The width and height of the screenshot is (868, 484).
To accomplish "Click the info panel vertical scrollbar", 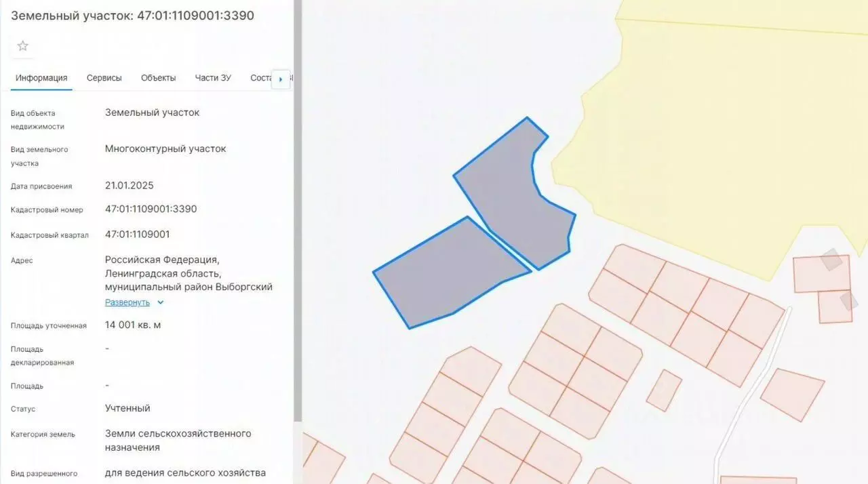I will [297, 210].
